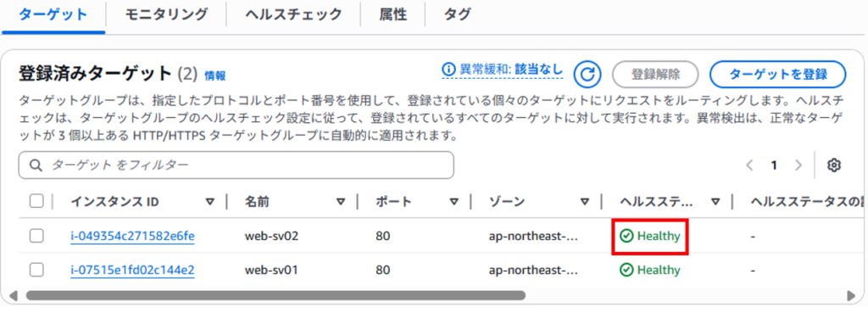Click Healthy status text in web-sv02 row
Image resolution: width=868 pixels, height=314 pixels.
click(658, 237)
